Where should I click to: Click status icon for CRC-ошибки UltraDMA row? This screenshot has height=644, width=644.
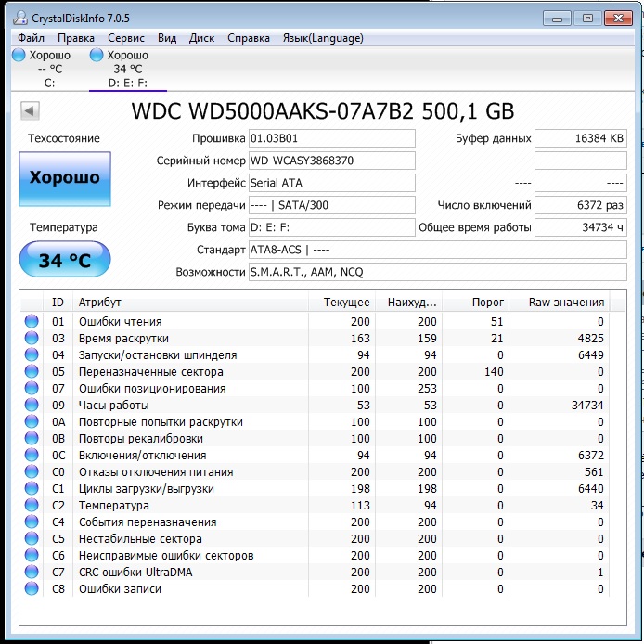tap(32, 572)
